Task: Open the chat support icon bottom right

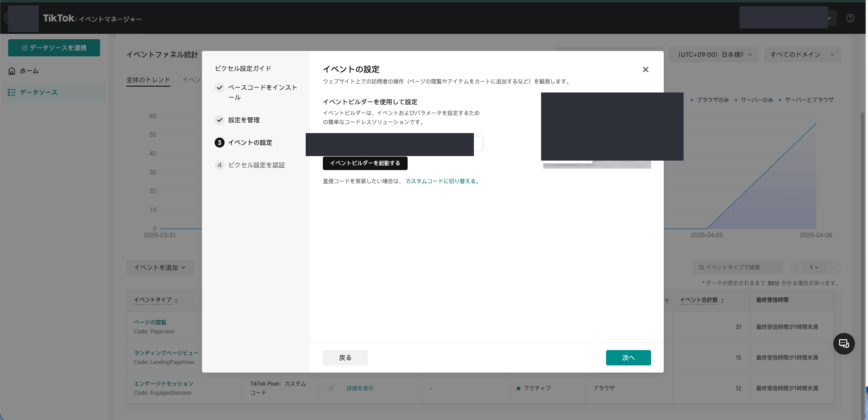Action: coord(844,344)
